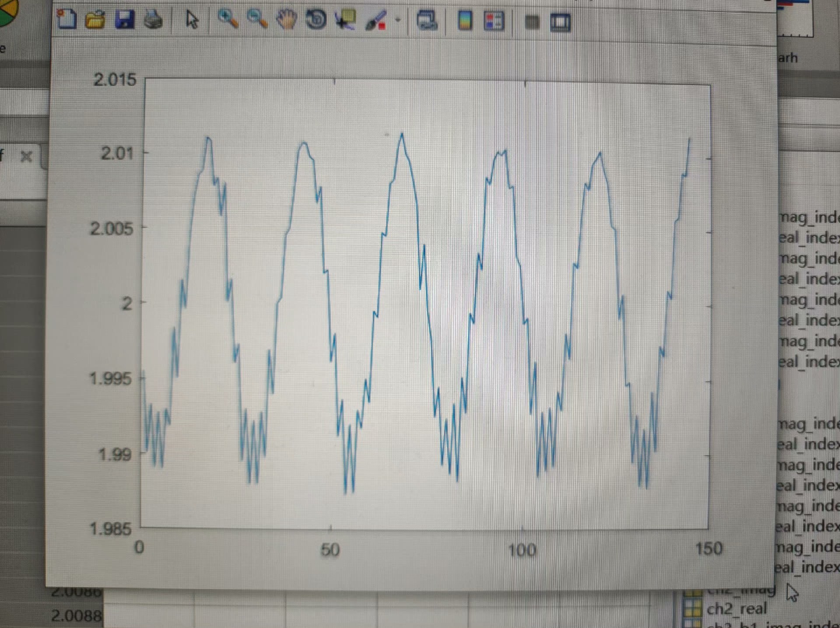This screenshot has width=840, height=628.
Task: Open a file with the folder icon
Action: [x=95, y=20]
